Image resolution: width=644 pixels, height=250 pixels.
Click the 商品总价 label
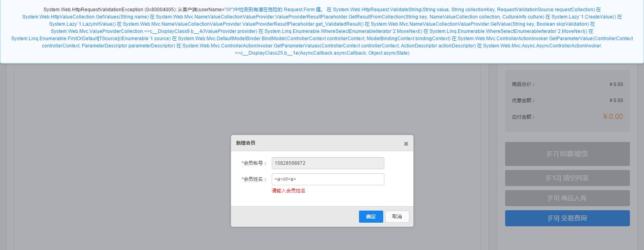point(523,84)
